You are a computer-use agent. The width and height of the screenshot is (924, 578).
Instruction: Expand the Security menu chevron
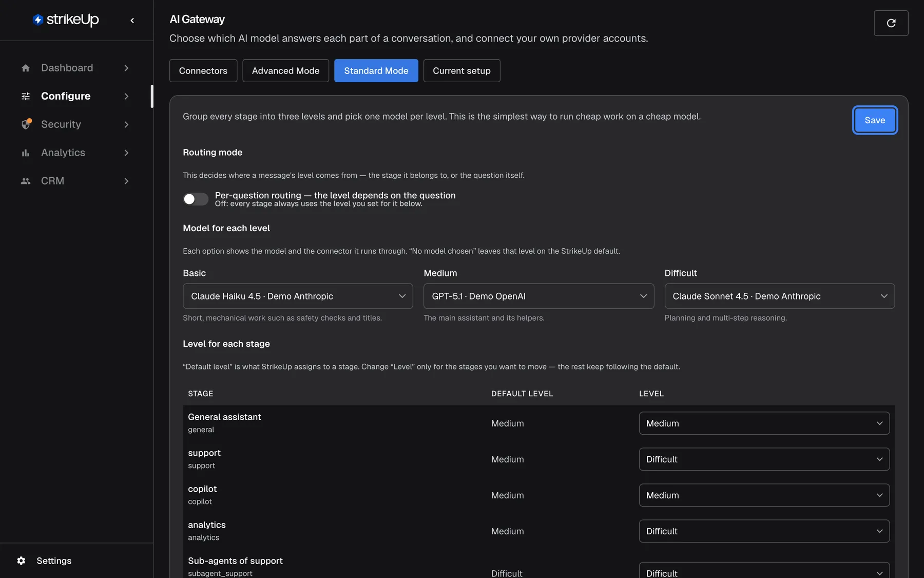[126, 124]
